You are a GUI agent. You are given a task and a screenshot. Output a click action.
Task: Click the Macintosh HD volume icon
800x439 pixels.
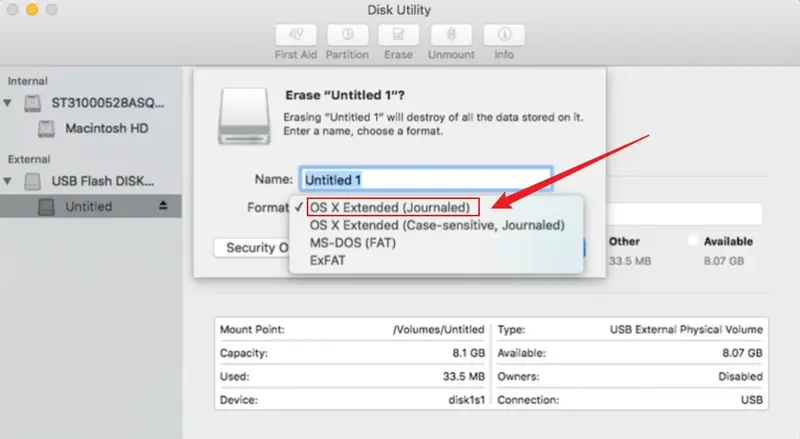(x=46, y=129)
